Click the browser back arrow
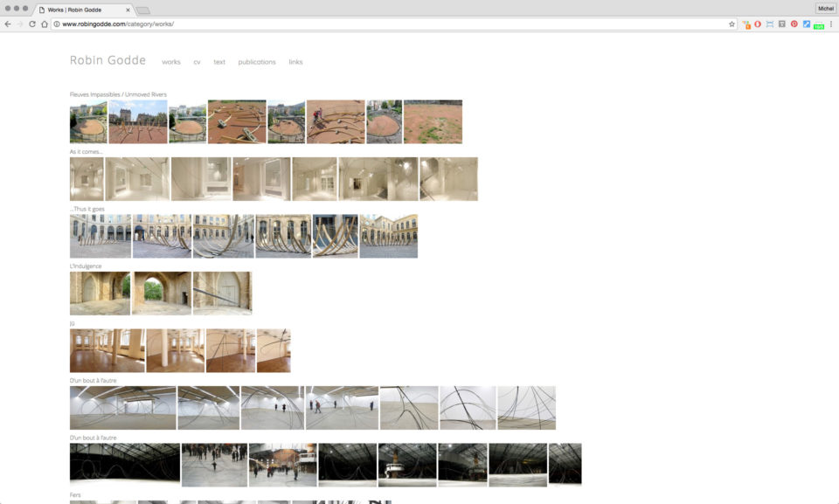The width and height of the screenshot is (839, 504). click(x=8, y=24)
